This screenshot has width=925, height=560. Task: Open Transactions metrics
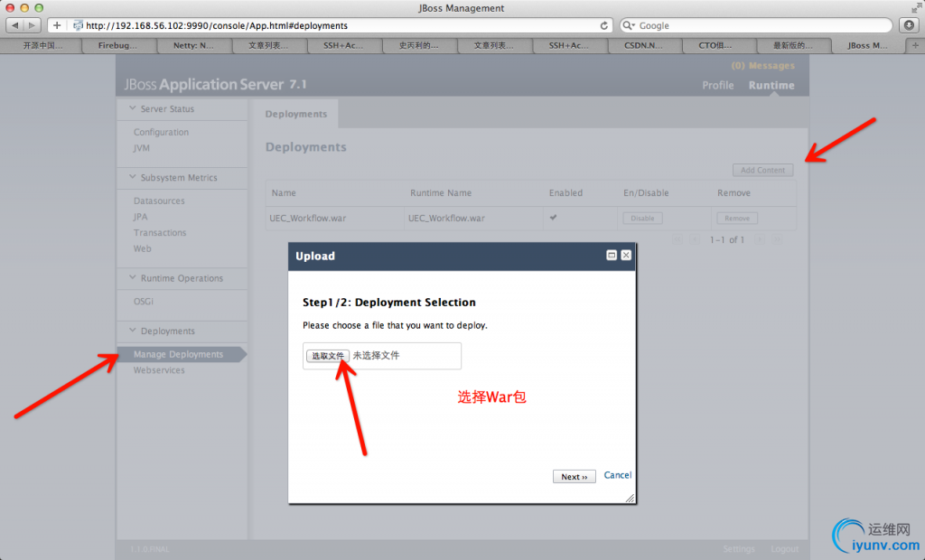pos(160,232)
